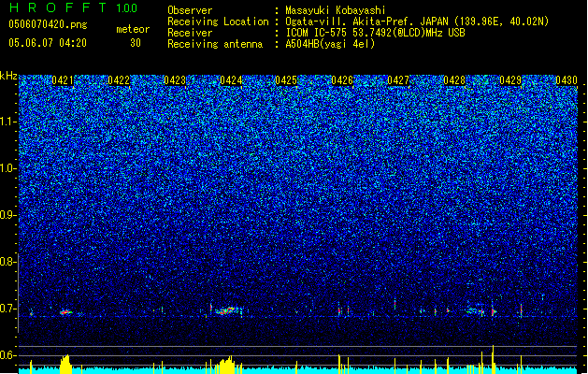
Task: Click the A504HB(yagi 4el) antenna text
Action: pyautogui.click(x=330, y=44)
